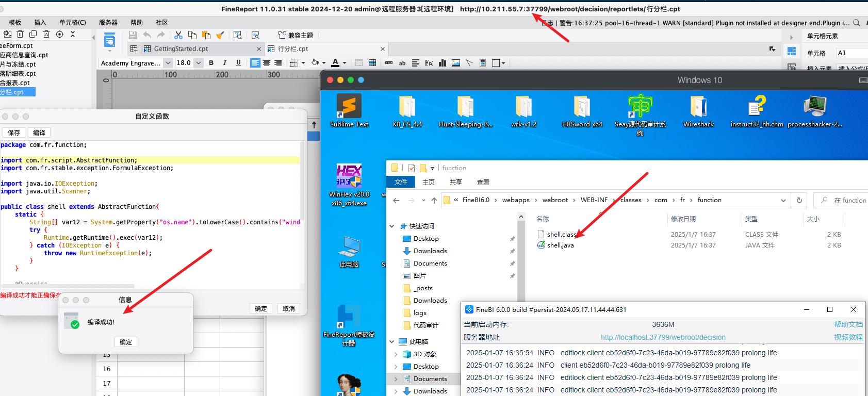Open the font name dropdown
The height and width of the screenshot is (396, 868).
click(168, 63)
